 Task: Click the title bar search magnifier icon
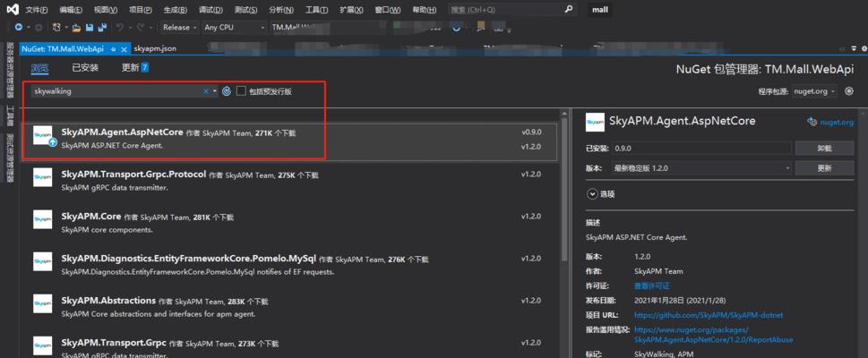coord(568,10)
